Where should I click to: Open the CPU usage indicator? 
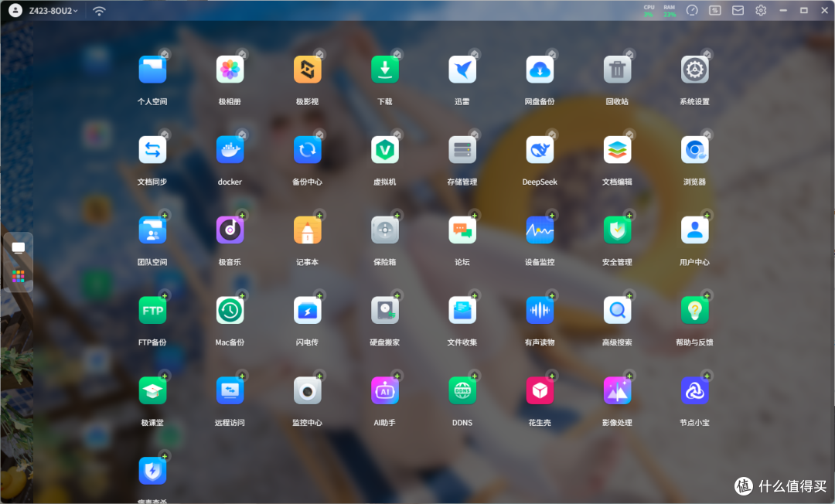tap(649, 11)
